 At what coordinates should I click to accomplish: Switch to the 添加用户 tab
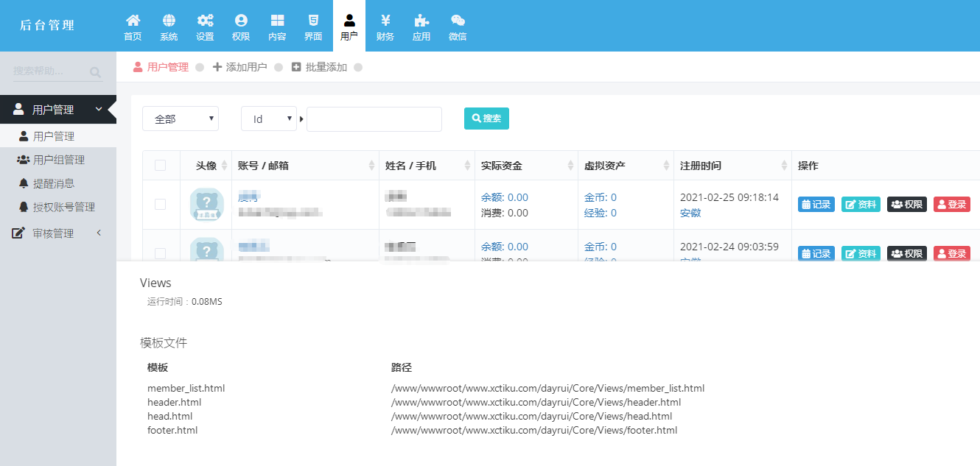pos(240,67)
